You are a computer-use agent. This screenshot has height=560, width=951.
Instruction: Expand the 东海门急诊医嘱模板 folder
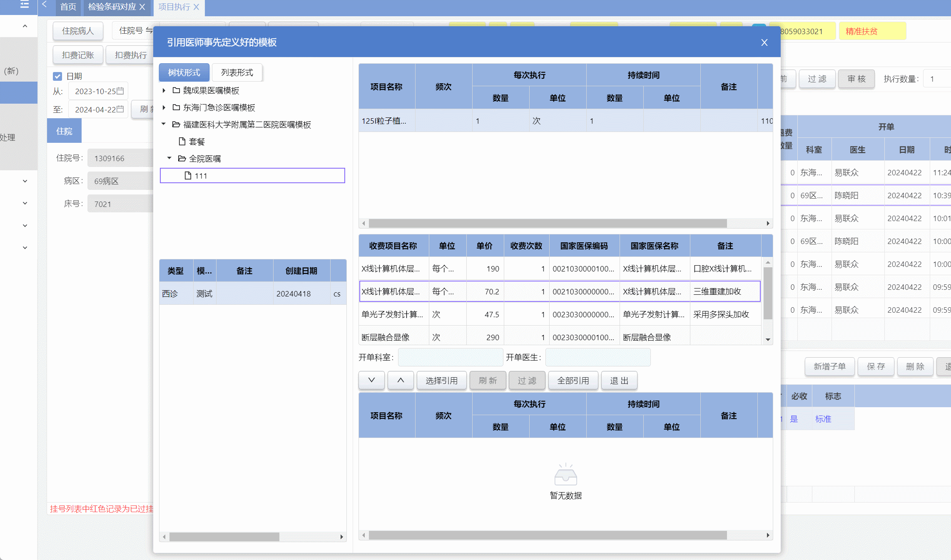164,107
